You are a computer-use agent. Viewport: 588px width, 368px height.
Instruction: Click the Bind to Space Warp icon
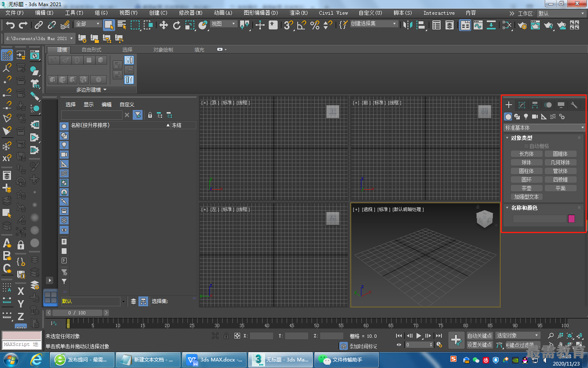coord(65,25)
